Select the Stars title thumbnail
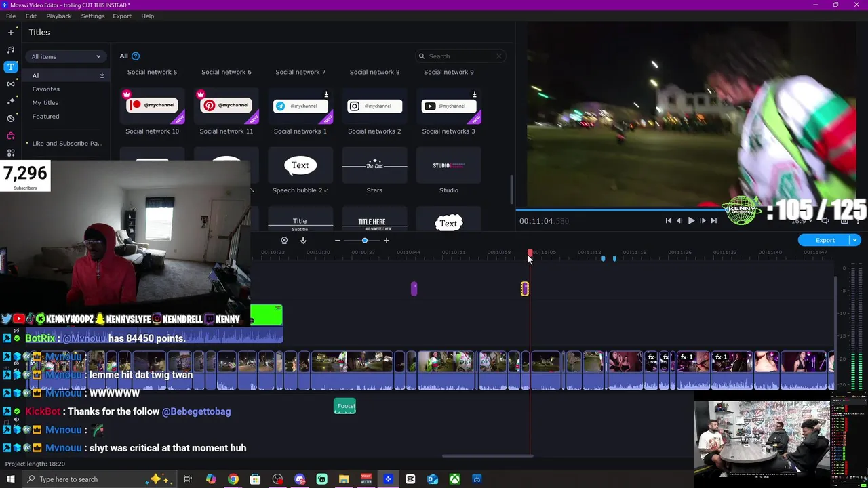The image size is (868, 488). (x=374, y=165)
